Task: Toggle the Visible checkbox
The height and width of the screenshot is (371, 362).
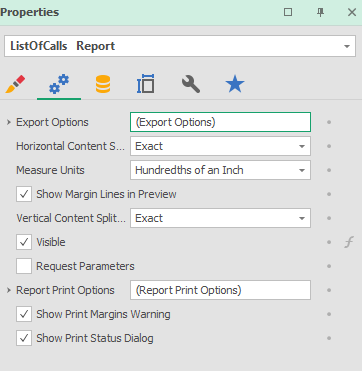Action: coord(24,242)
